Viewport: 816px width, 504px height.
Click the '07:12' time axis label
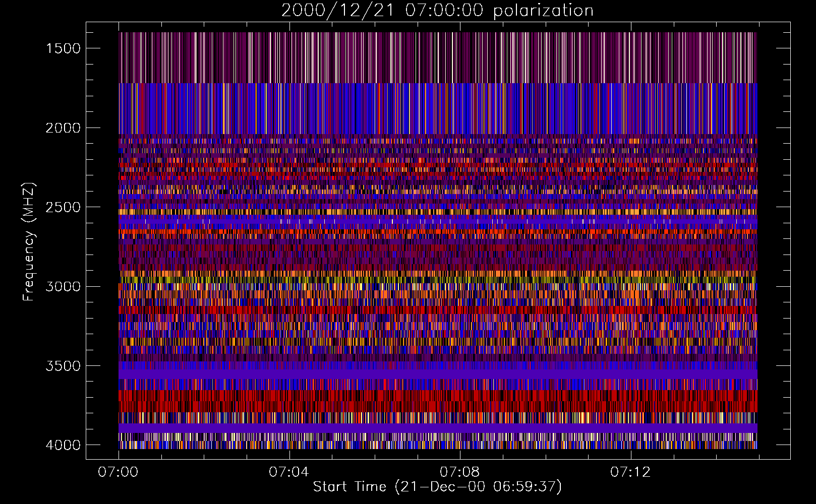pos(630,472)
